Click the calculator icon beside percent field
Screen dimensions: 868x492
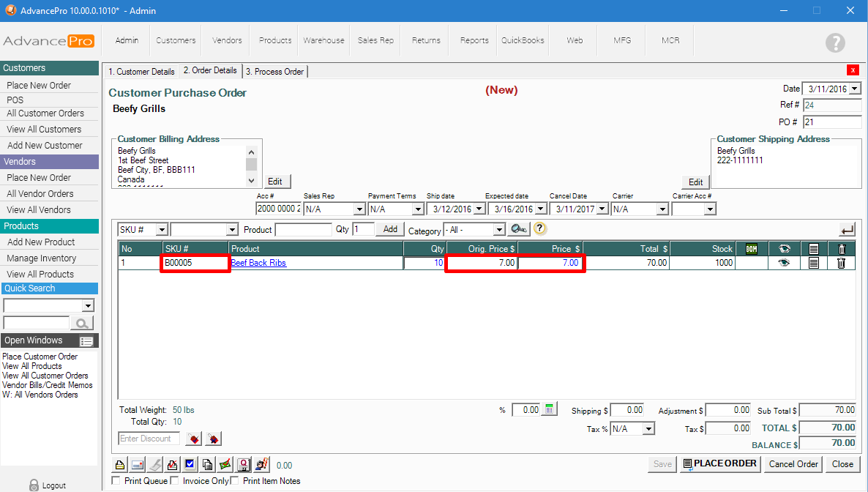pyautogui.click(x=550, y=410)
